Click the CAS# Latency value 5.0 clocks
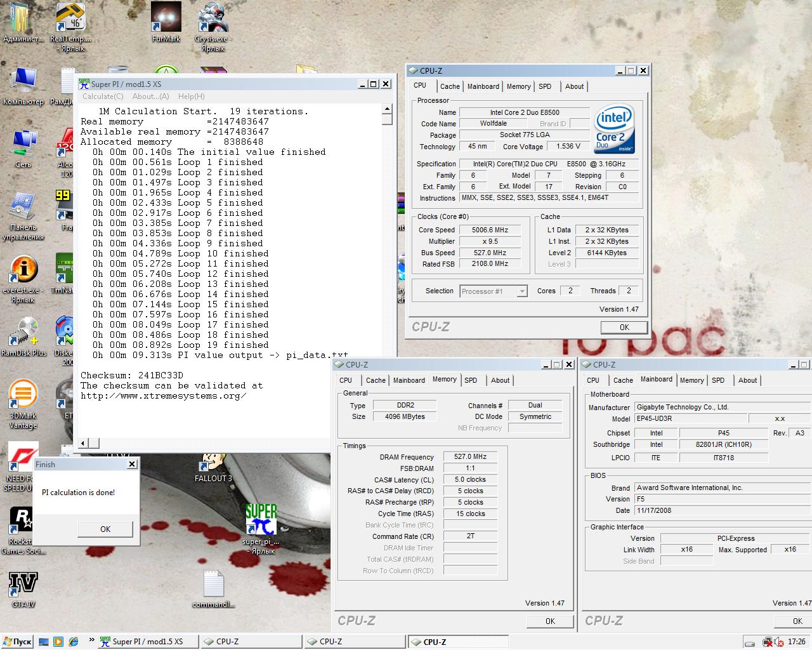Viewport: 812px width, 650px height. (470, 479)
